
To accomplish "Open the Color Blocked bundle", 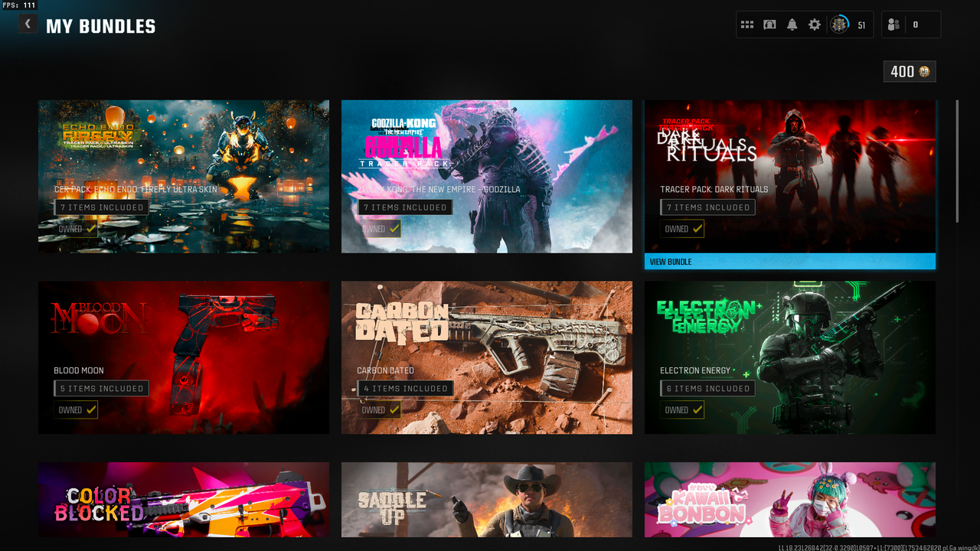I will [x=184, y=500].
